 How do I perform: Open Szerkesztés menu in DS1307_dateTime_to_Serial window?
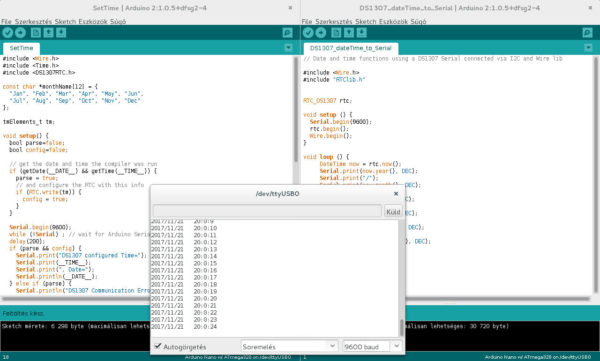pos(333,21)
